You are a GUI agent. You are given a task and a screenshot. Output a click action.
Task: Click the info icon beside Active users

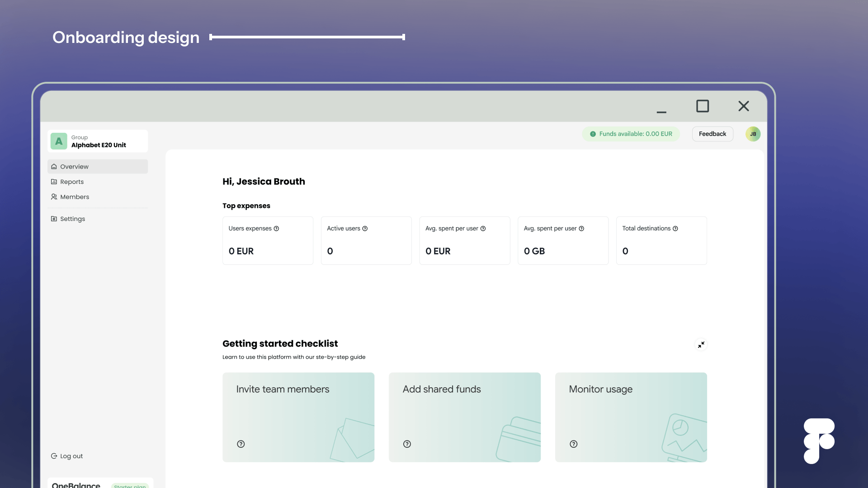coord(365,229)
